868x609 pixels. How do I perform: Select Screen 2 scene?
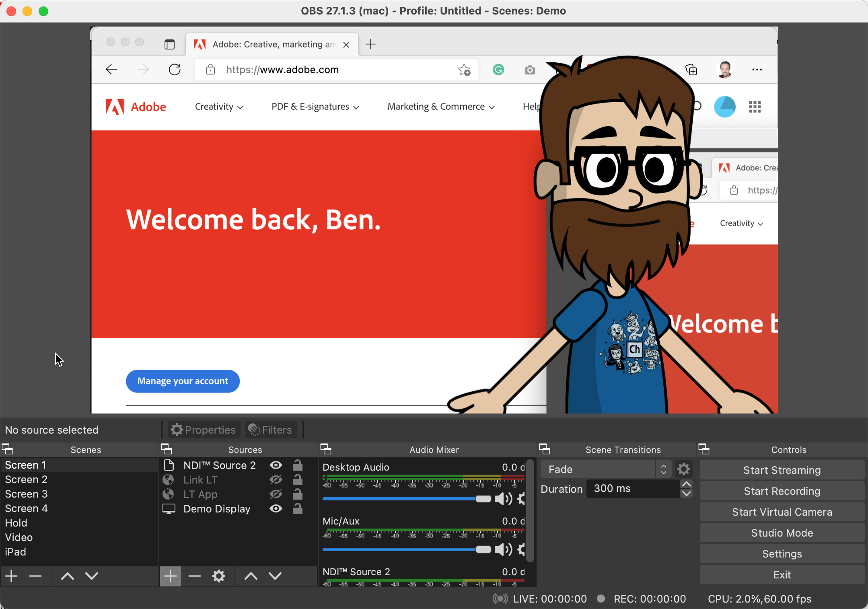tap(79, 479)
